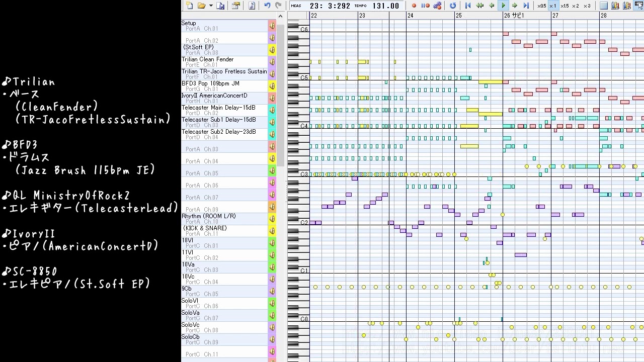Mute the Trilian Clean Fender track
This screenshot has height=362, width=644.
coord(272,62)
